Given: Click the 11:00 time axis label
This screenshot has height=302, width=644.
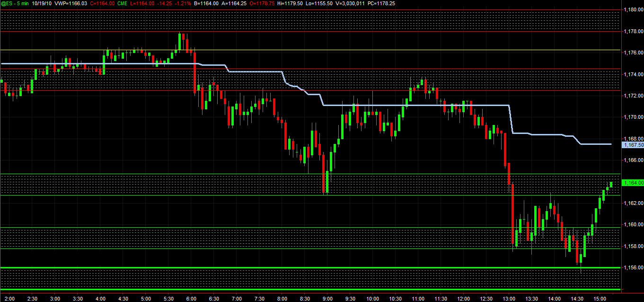Looking at the screenshot, I should (x=418, y=299).
